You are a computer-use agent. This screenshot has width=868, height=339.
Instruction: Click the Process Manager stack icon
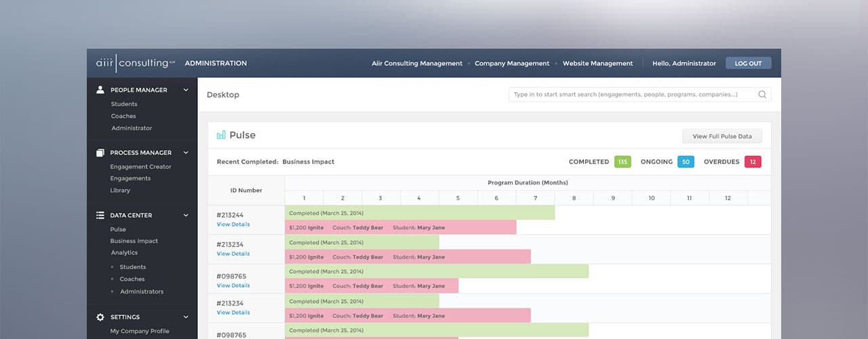pos(100,153)
